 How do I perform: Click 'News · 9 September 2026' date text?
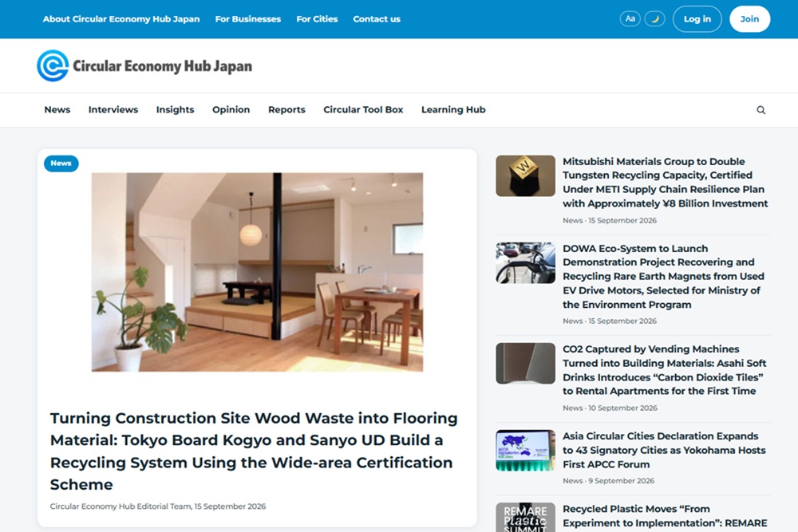pyautogui.click(x=608, y=481)
